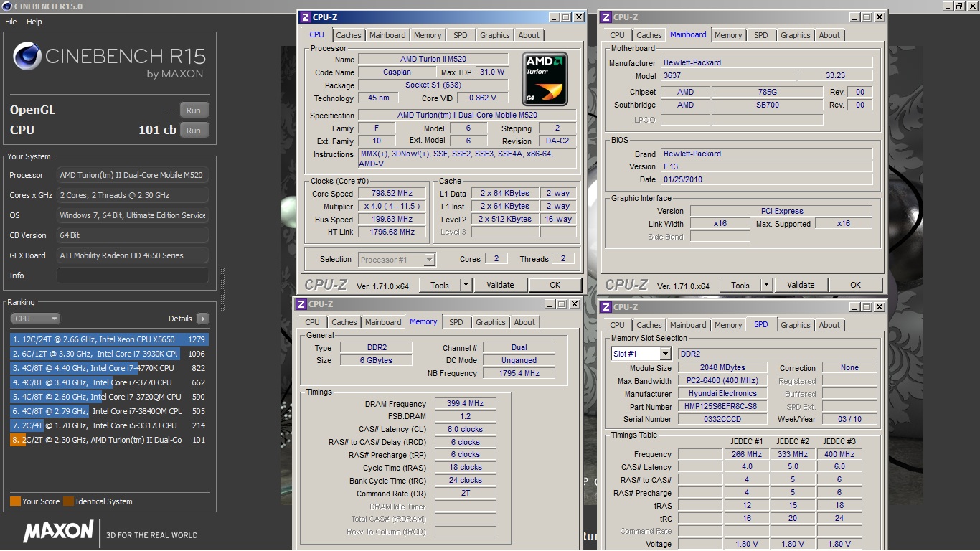Screen dimensions: 980x551
Task: Switch to Caches tab in the SPD window
Action: tap(649, 325)
